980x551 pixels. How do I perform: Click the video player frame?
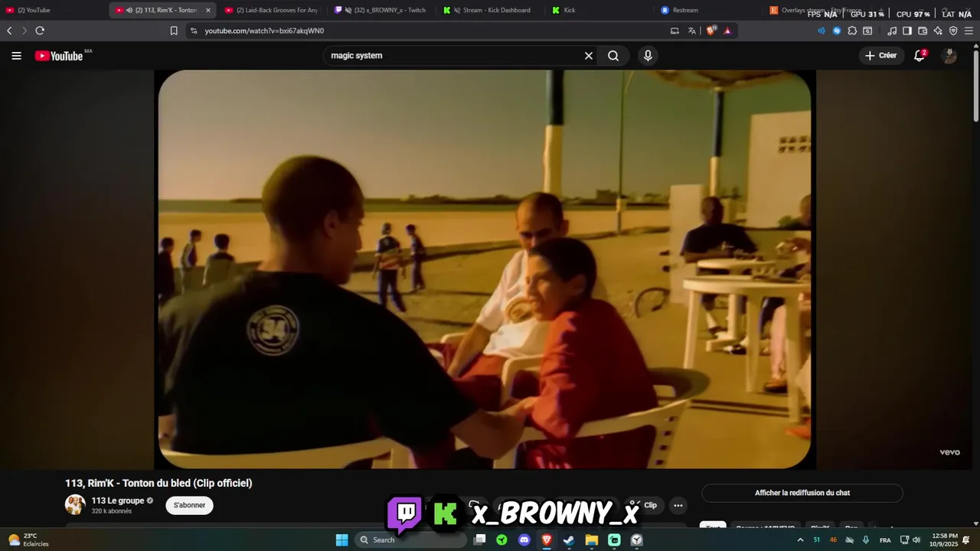pos(485,269)
